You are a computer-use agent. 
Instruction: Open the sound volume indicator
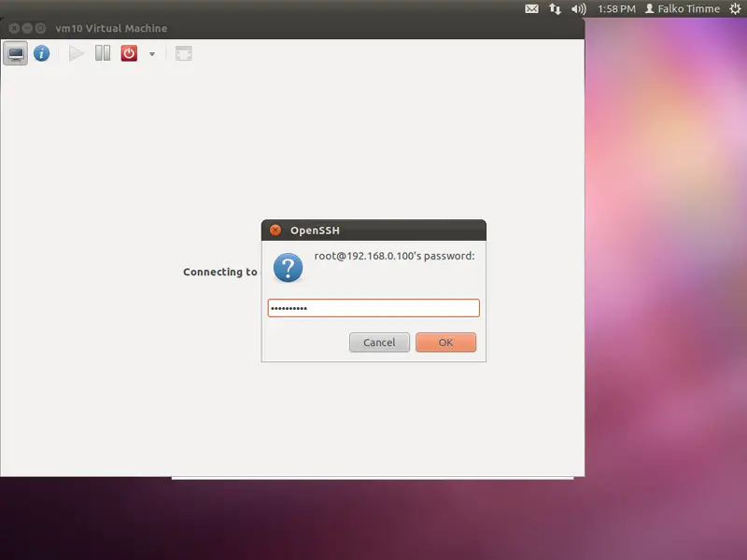click(578, 8)
